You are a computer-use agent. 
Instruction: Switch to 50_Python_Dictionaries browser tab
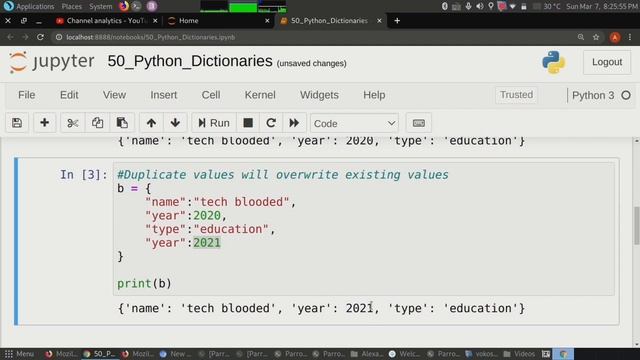click(x=329, y=20)
